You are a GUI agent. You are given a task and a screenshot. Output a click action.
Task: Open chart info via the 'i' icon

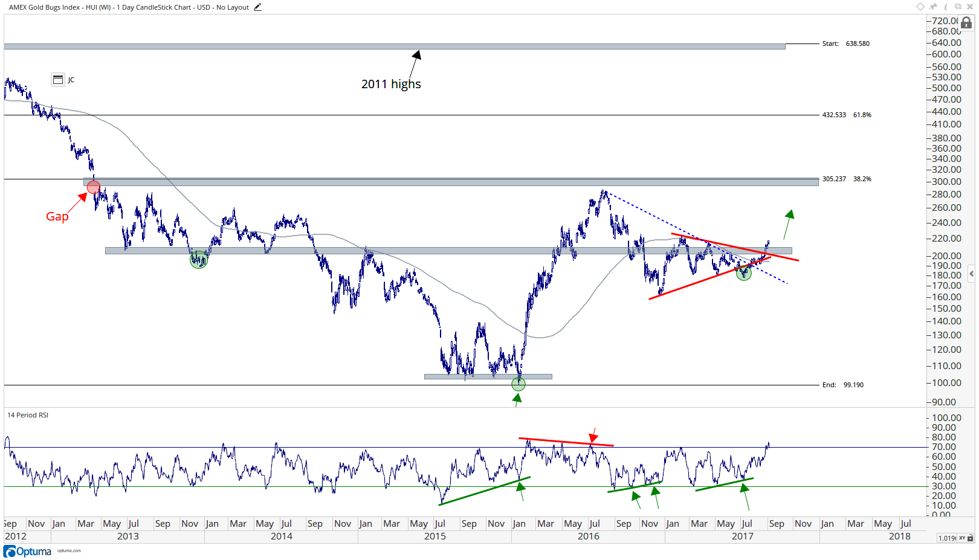coord(946,7)
